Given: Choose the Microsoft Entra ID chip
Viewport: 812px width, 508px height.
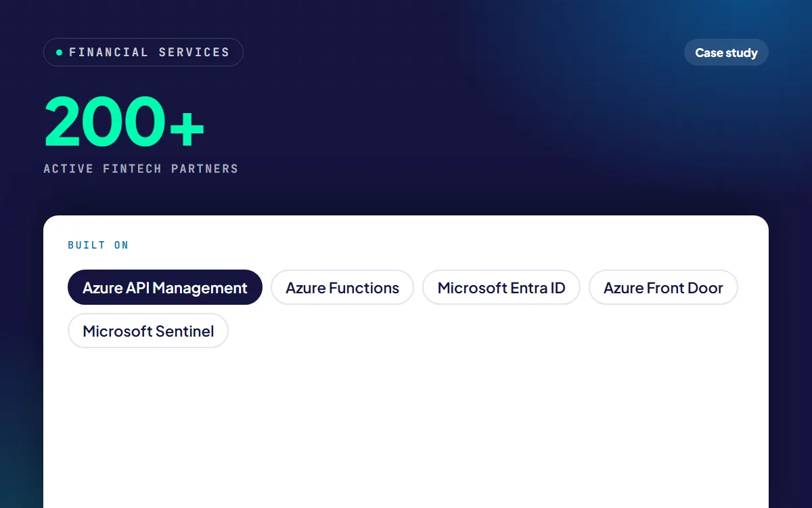Looking at the screenshot, I should coord(501,287).
